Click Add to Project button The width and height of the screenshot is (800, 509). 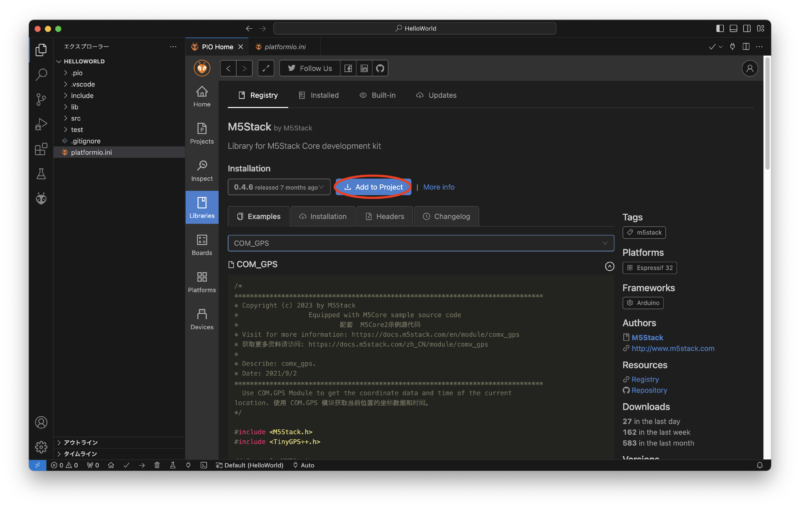pyautogui.click(x=373, y=187)
